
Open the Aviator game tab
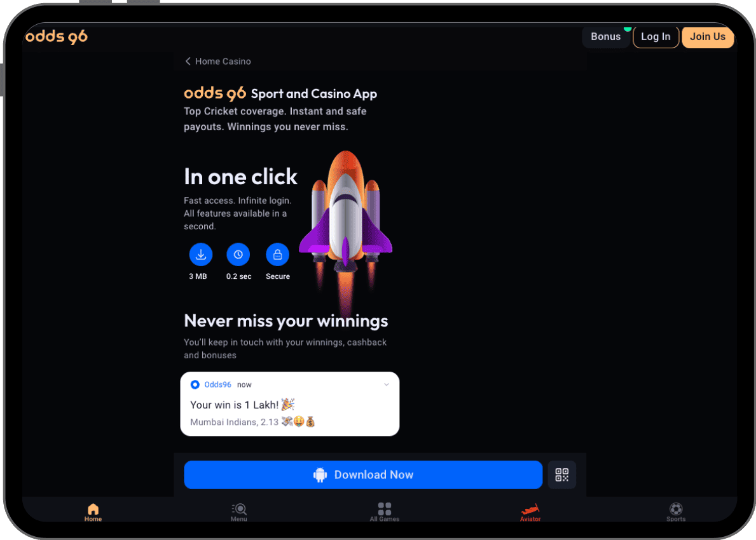[530, 512]
